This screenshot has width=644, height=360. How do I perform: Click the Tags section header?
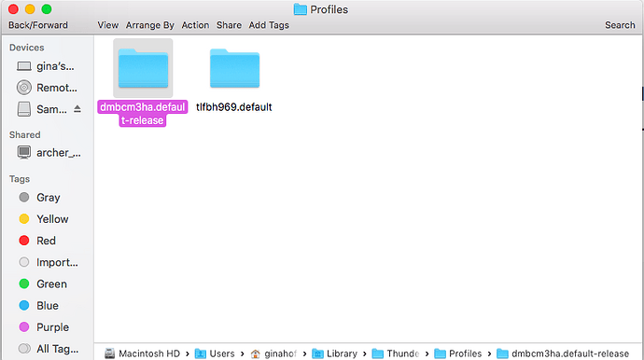point(20,179)
